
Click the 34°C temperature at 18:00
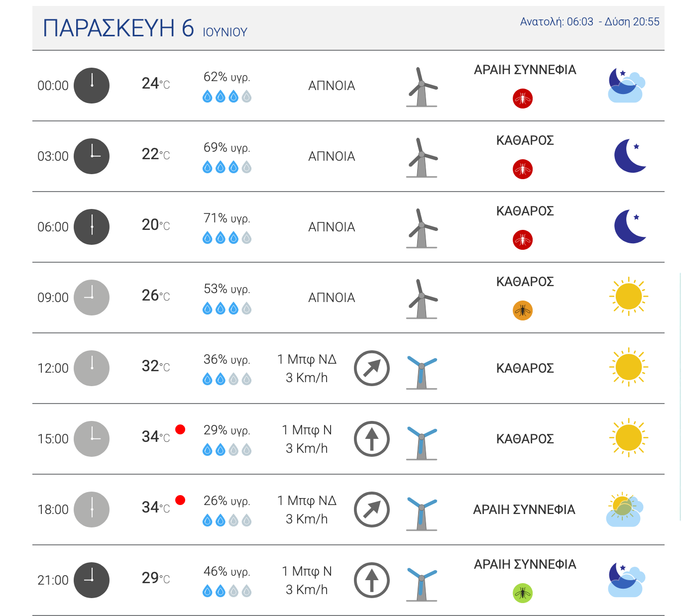156,507
